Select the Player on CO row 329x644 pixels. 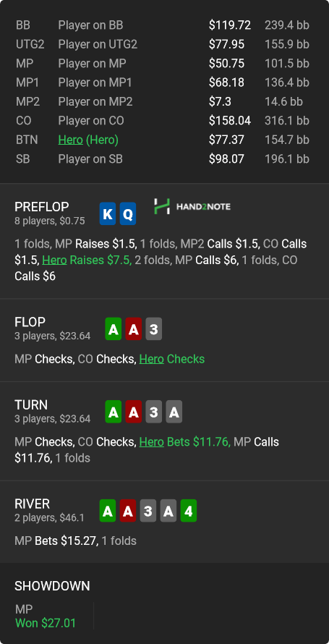(x=164, y=121)
